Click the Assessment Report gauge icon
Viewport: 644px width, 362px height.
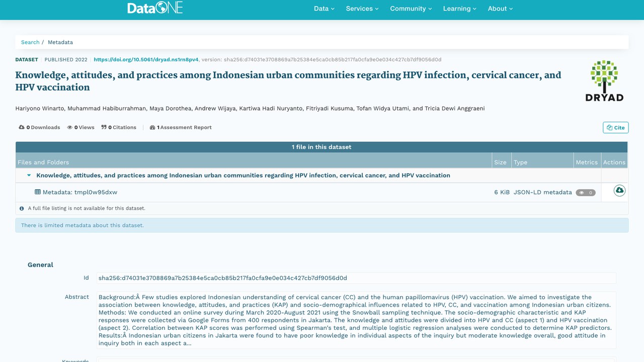coord(152,127)
